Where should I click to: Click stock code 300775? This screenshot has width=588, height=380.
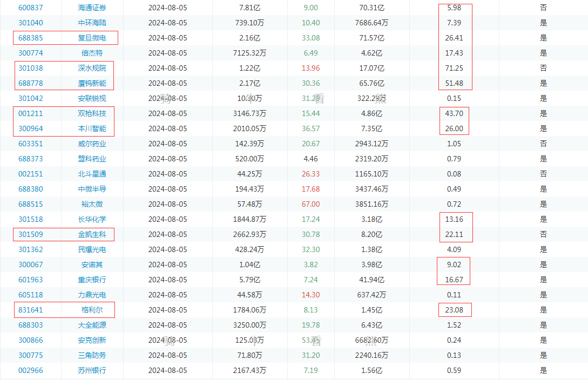click(31, 355)
